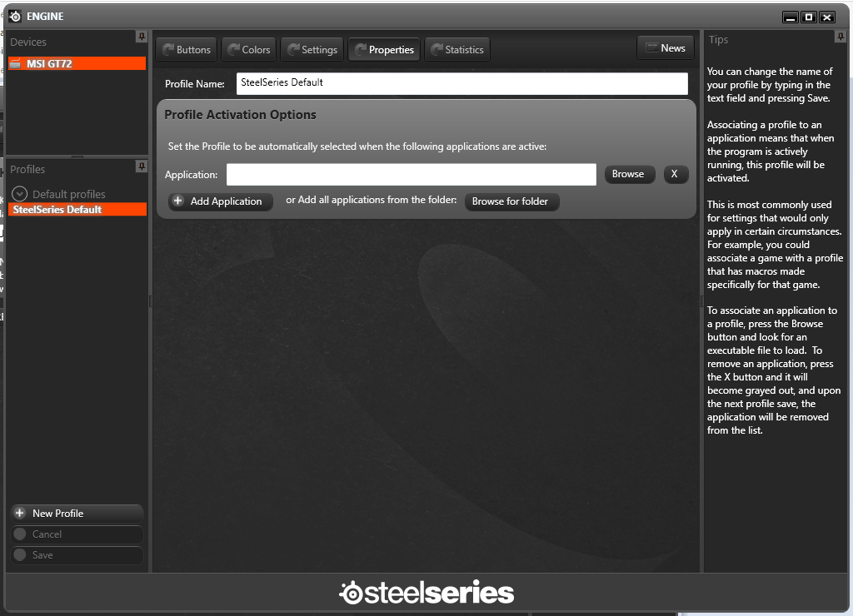This screenshot has height=616, width=853.
Task: Click the SteelSeries Engine title icon
Action: tap(15, 17)
